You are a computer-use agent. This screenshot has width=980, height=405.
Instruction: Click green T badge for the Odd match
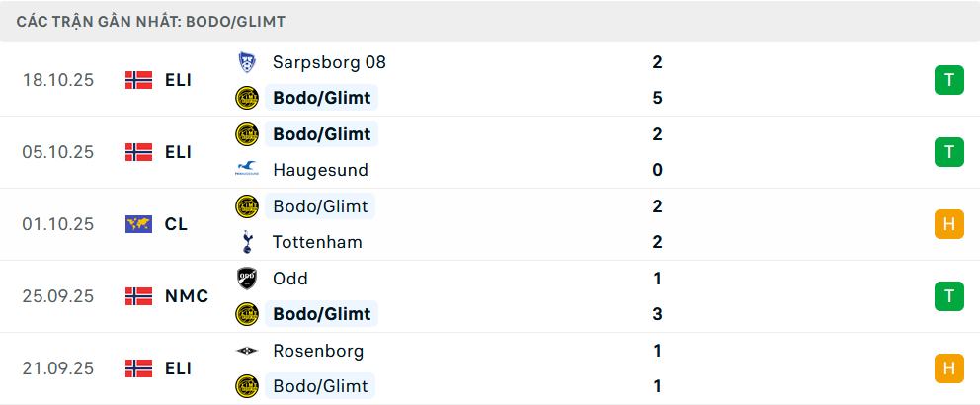point(948,296)
